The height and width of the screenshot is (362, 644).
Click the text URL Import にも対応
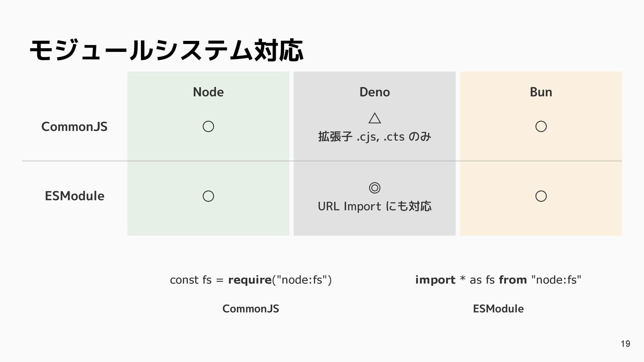tap(375, 206)
